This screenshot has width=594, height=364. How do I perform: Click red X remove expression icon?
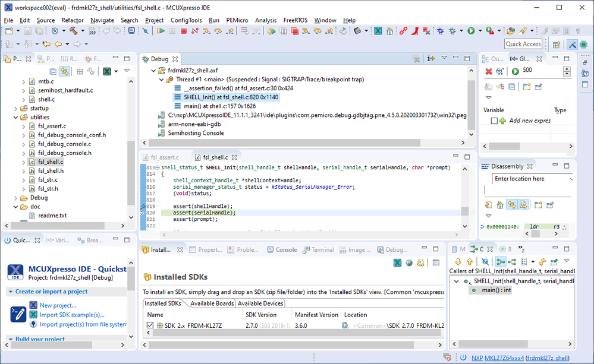tap(489, 71)
